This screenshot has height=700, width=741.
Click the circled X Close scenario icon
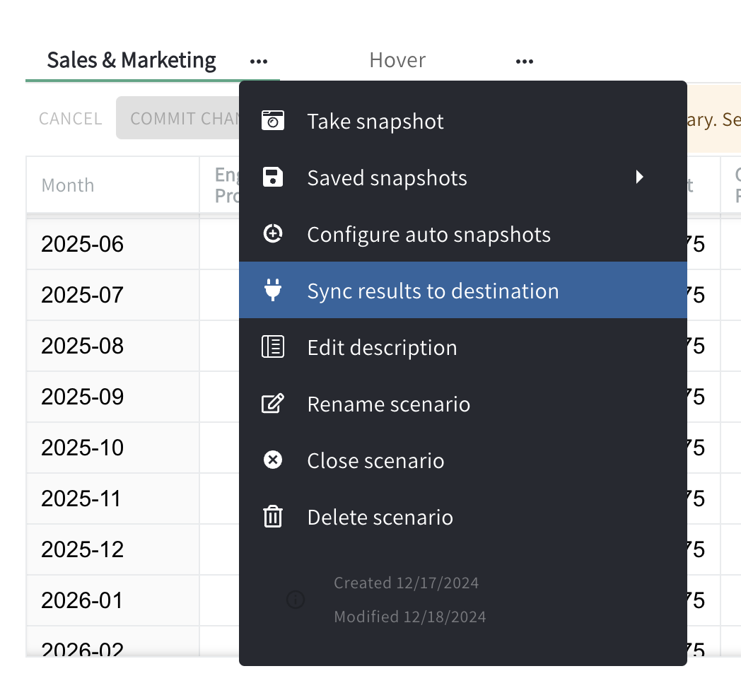click(273, 460)
